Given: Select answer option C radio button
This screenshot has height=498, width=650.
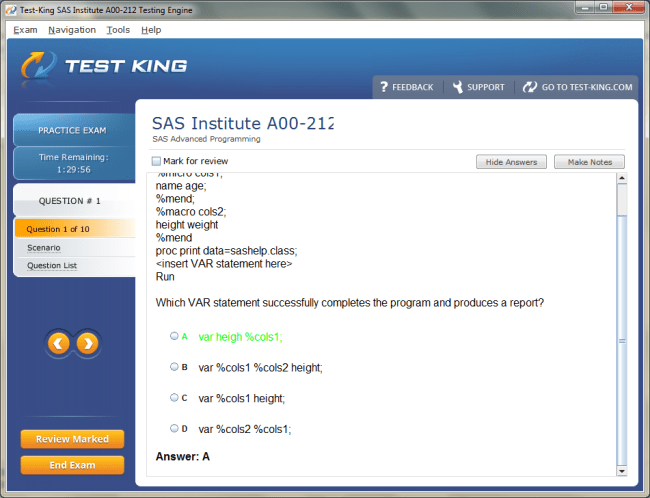Looking at the screenshot, I should tap(174, 397).
